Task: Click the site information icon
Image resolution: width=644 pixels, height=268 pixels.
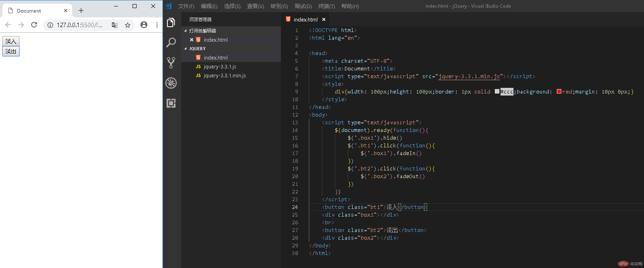Action: pyautogui.click(x=50, y=25)
